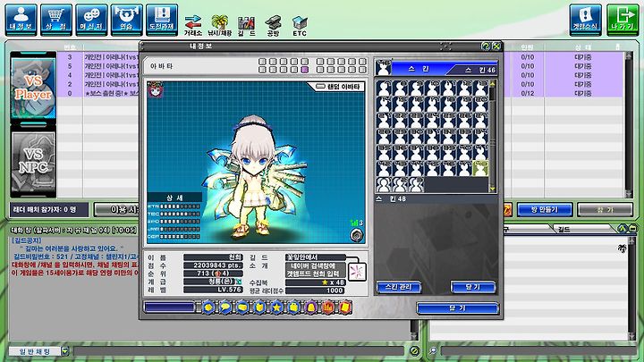Open the 연습 practice button
This screenshot has width=644, height=362.
[x=127, y=20]
